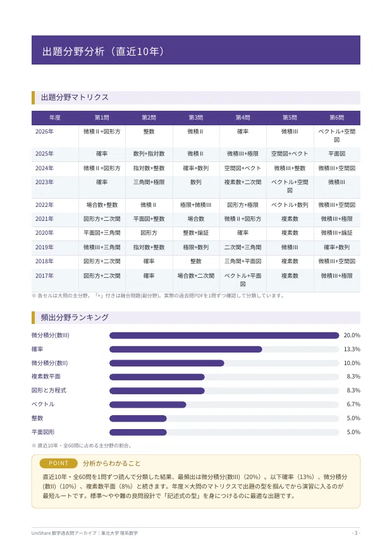Select the 2021年 row label
Image resolution: width=392 pixels, height=555 pixels.
44,219
